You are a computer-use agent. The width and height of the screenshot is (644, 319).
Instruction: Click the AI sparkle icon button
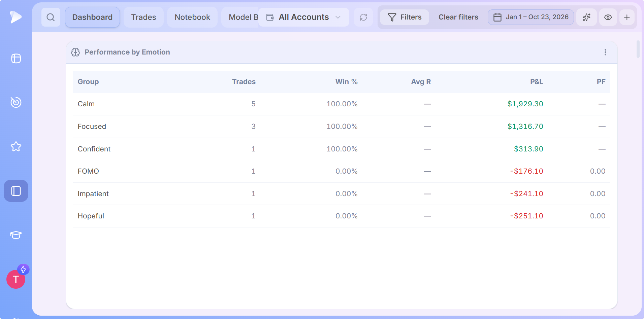click(x=586, y=17)
